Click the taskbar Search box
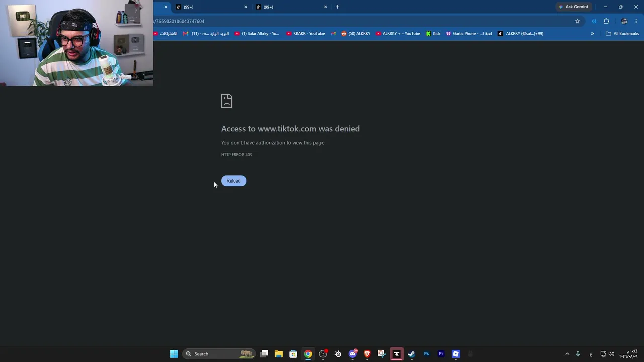 (x=219, y=354)
